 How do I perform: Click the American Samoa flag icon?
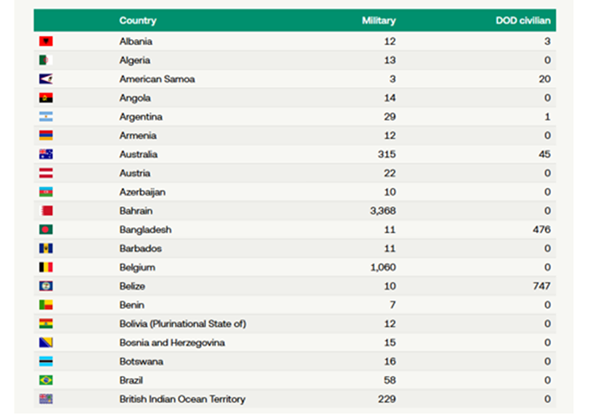click(45, 79)
